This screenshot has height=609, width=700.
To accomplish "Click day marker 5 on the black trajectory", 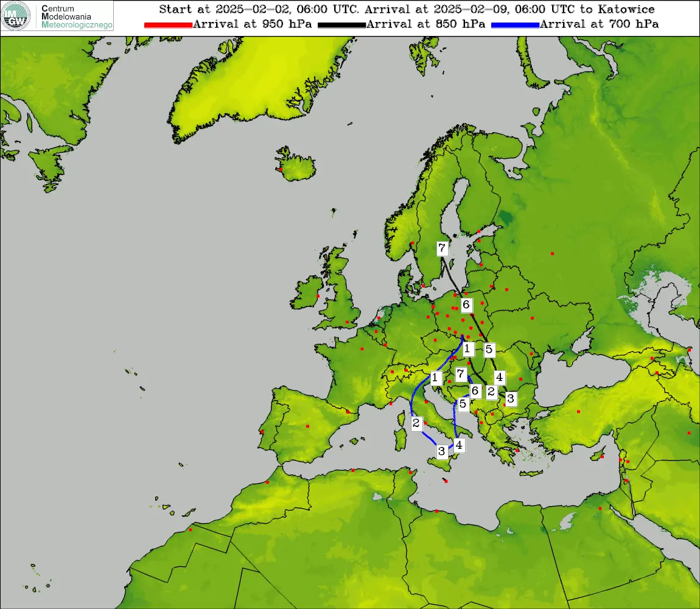I will pos(489,350).
